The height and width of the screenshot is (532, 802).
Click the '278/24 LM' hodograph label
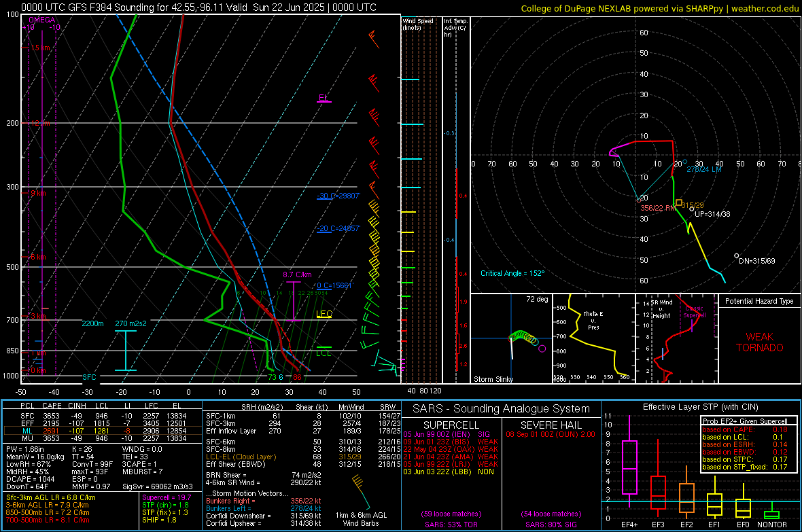[x=704, y=169]
